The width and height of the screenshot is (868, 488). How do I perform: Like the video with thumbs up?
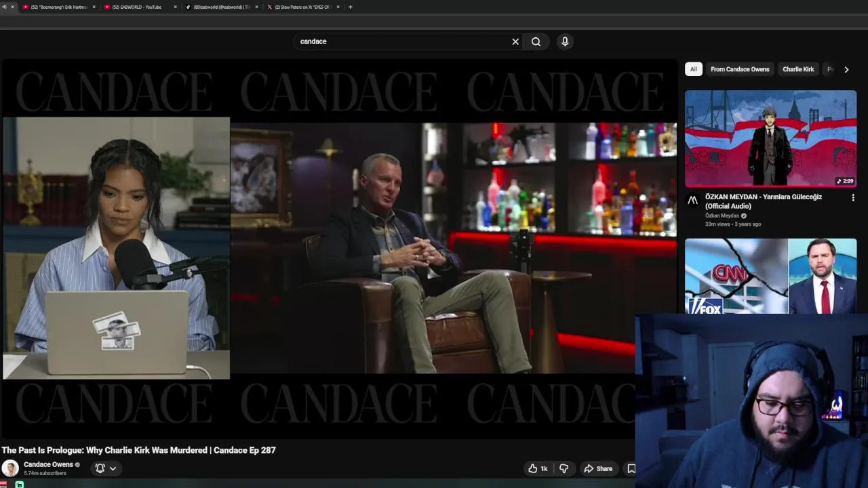pos(538,468)
